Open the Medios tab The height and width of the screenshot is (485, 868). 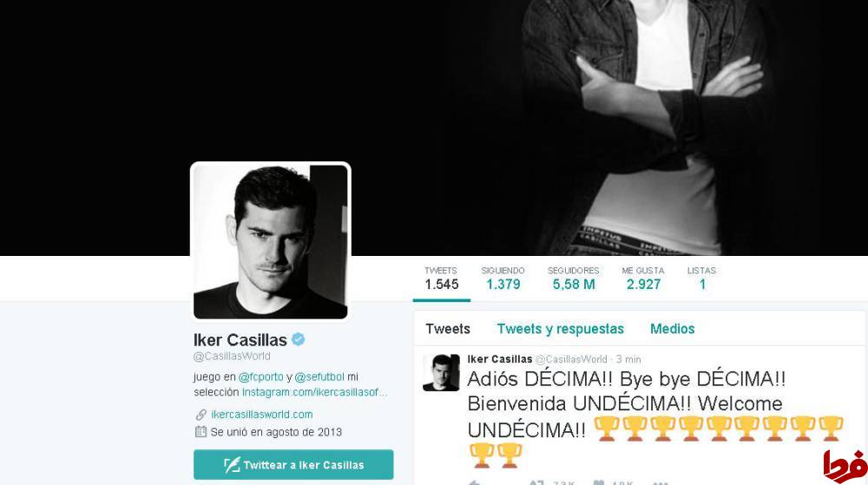[x=672, y=329]
